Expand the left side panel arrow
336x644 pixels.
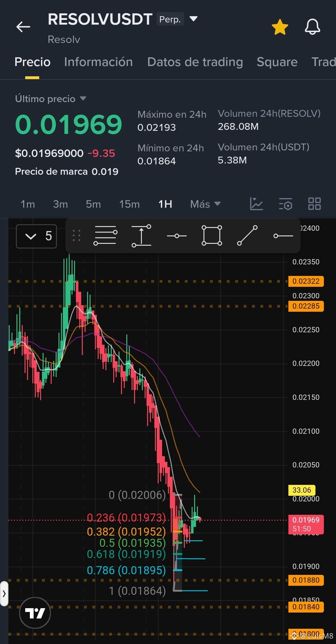click(4, 594)
